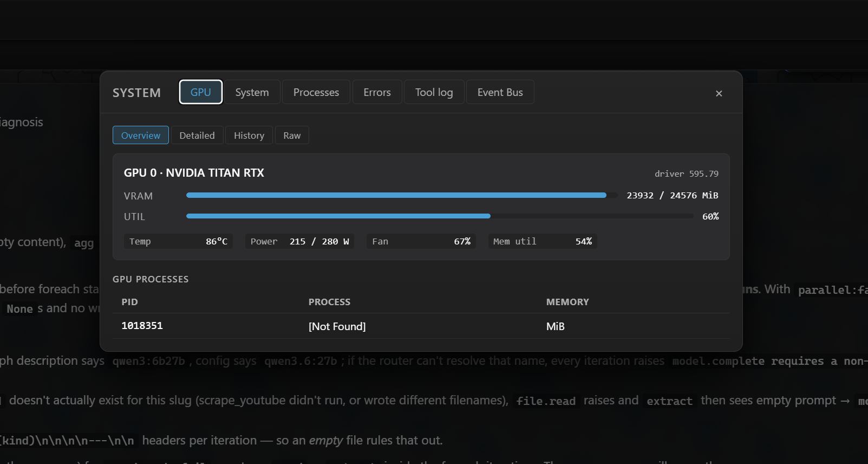Click the GPU 0 NVIDIA TITAN RTX title
Viewport: 868px width, 464px height.
194,173
